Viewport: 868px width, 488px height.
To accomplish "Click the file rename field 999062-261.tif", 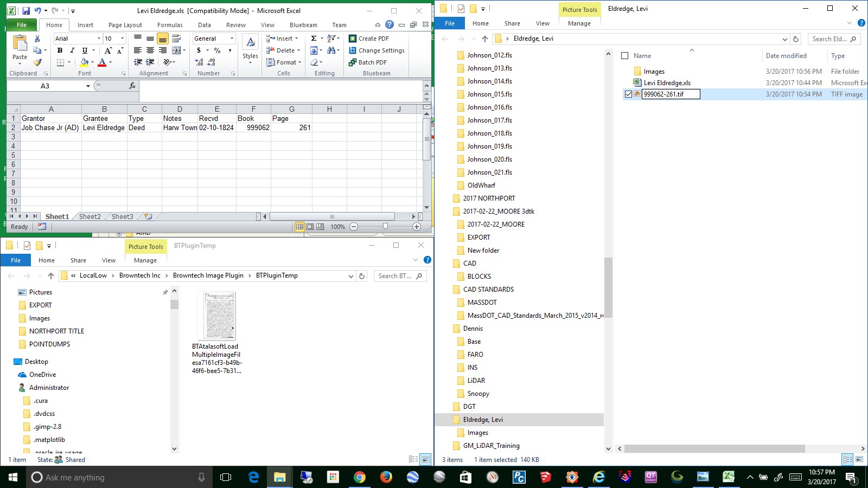I will click(671, 94).
